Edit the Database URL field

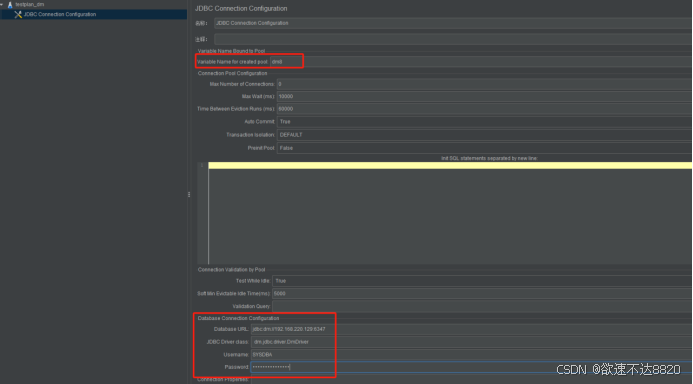tap(472, 329)
